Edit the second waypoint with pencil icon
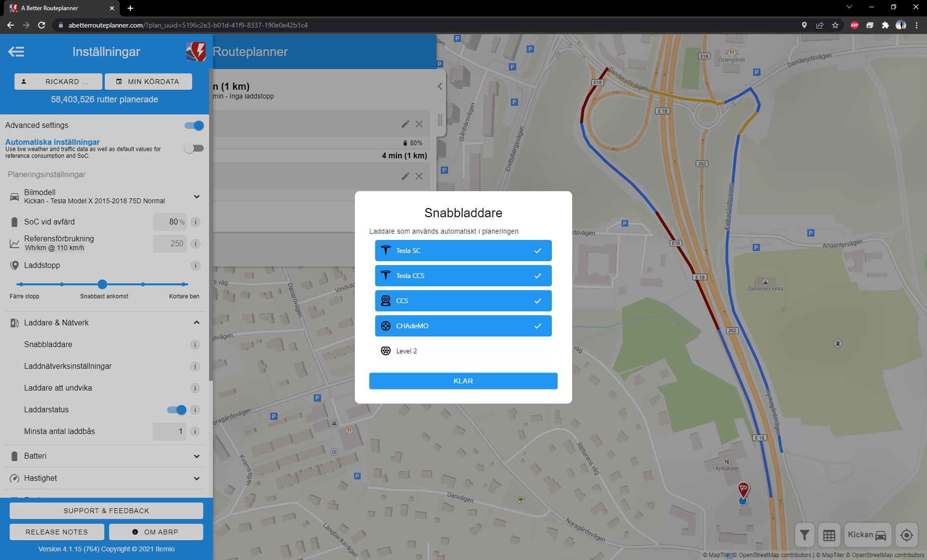Screen dimensions: 927x560 (405, 176)
